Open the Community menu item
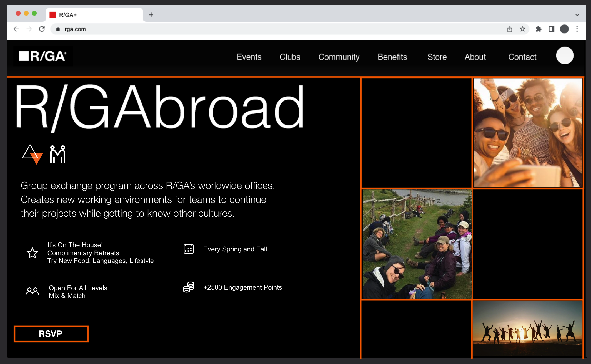 [339, 57]
